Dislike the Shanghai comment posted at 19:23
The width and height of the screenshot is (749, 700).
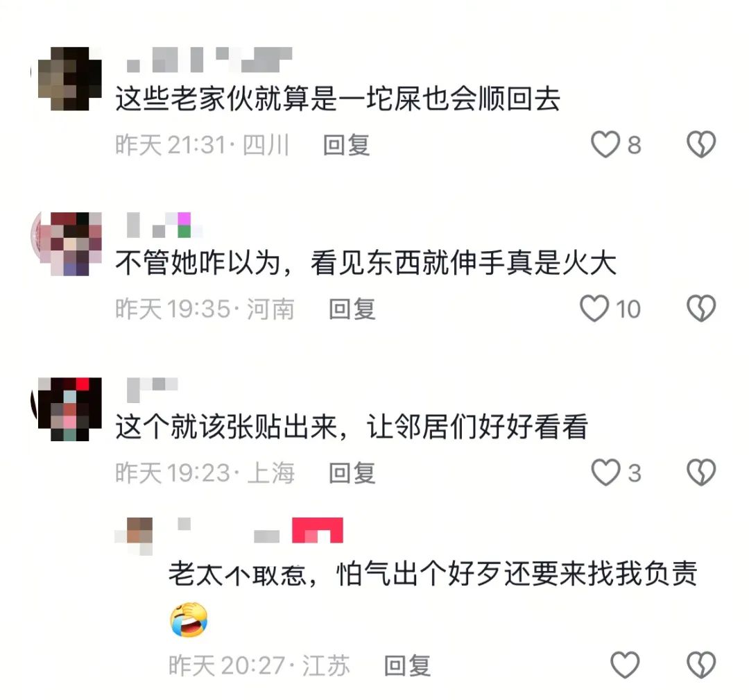click(x=700, y=472)
